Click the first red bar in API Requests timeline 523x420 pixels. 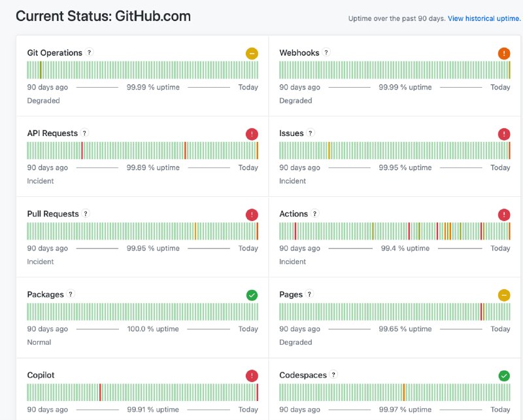[82, 150]
